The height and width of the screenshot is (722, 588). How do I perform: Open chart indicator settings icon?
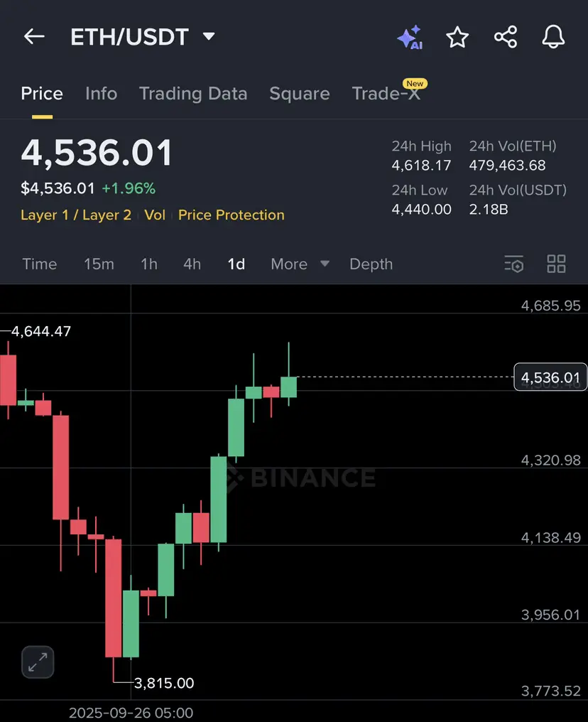click(x=514, y=264)
